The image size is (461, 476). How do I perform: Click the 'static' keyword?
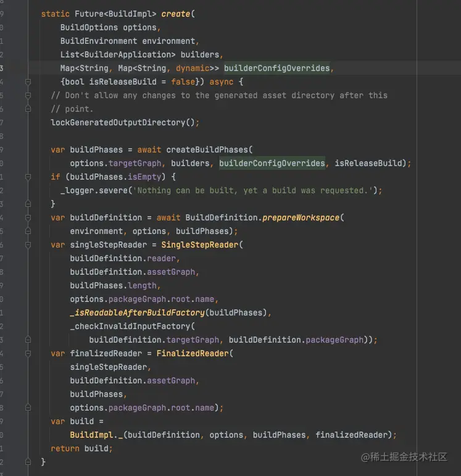pyautogui.click(x=56, y=14)
